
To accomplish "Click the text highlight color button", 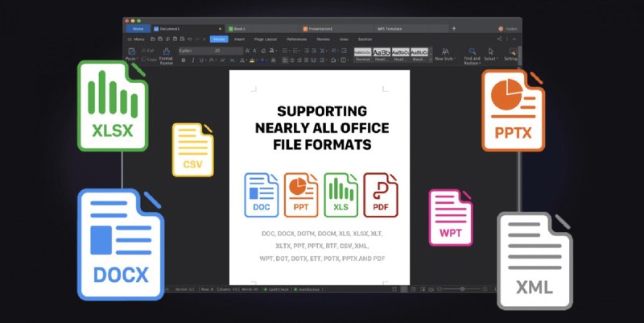I will 252,60.
